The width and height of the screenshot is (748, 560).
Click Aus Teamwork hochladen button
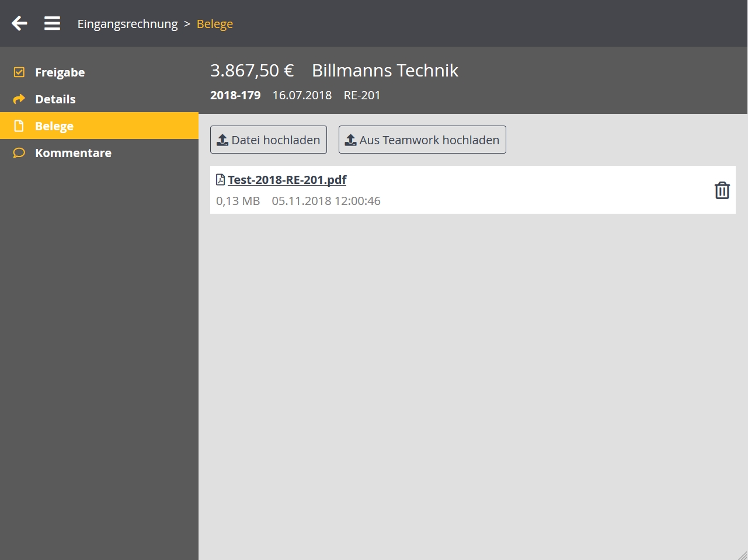[422, 140]
